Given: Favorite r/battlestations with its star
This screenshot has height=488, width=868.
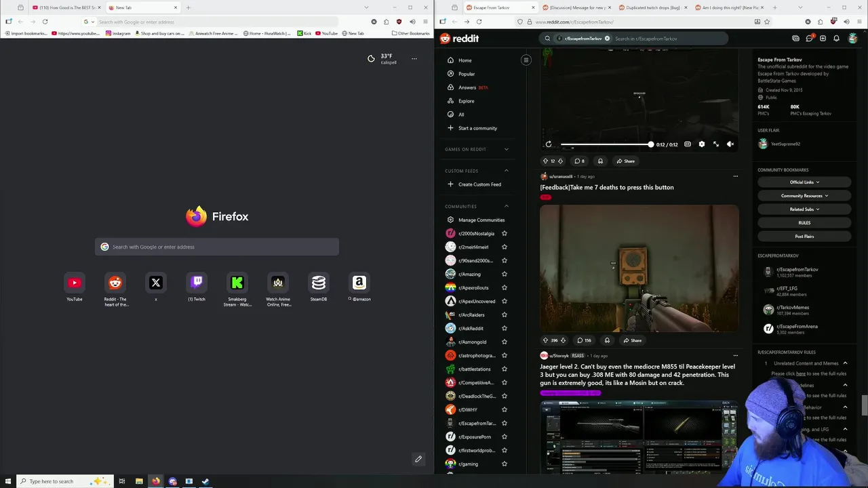Looking at the screenshot, I should [504, 369].
